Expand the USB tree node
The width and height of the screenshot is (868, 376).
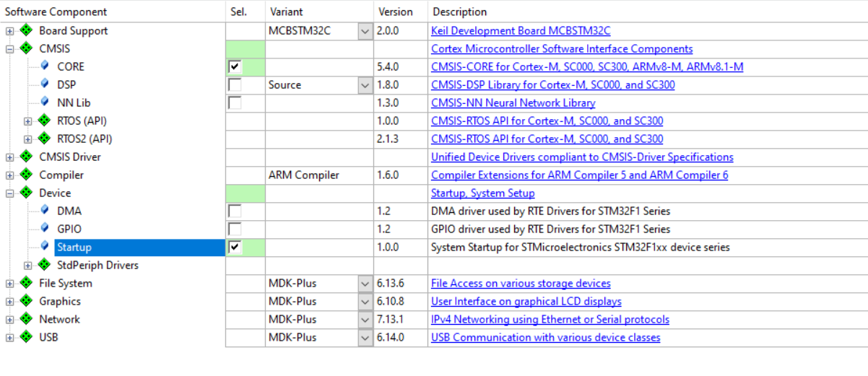tap(10, 338)
